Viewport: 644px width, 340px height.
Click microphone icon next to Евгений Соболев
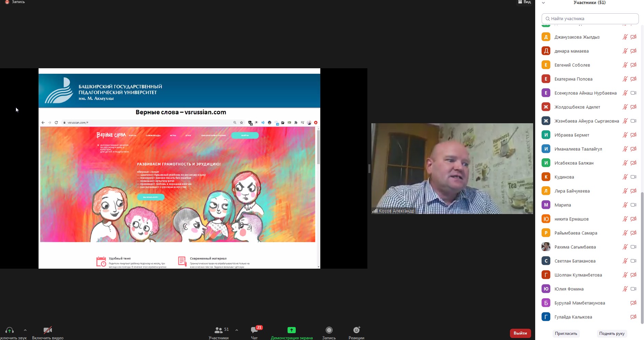click(625, 65)
